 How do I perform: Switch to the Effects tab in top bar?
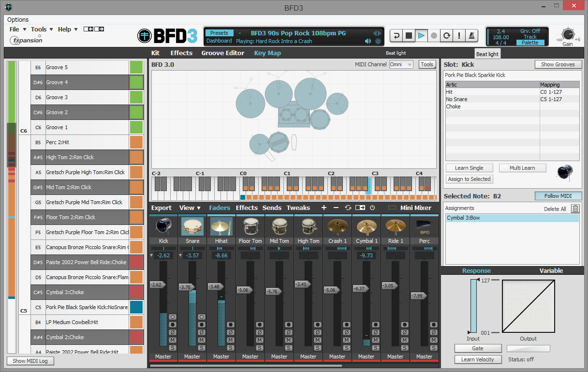181,53
